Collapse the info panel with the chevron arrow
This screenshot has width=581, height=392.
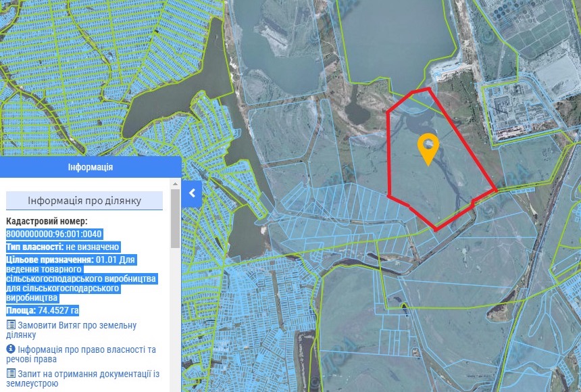[192, 193]
